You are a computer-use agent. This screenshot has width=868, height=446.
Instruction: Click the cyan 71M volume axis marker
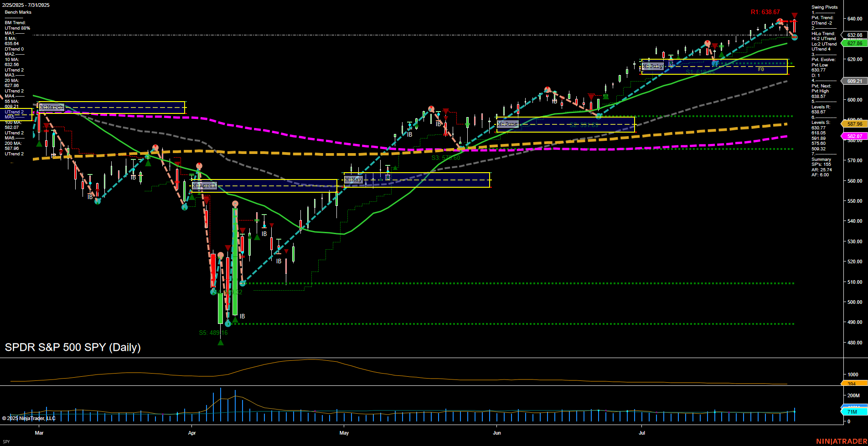click(854, 411)
